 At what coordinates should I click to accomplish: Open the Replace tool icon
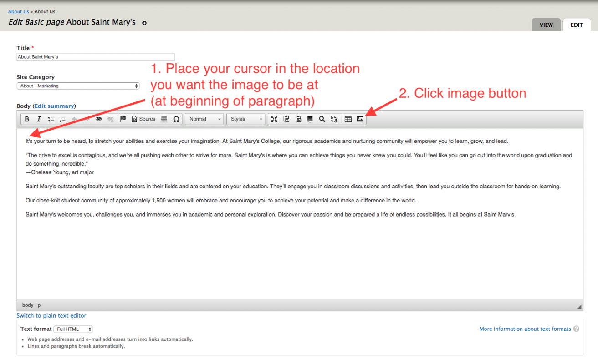(x=334, y=119)
